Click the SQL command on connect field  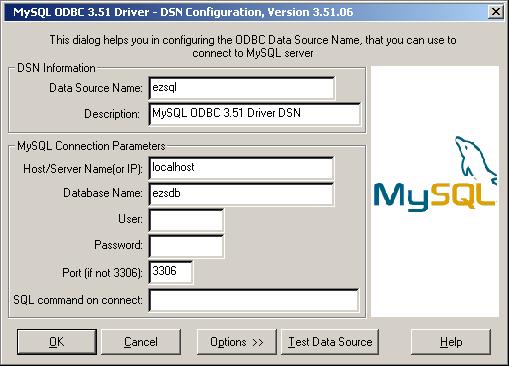tap(254, 300)
